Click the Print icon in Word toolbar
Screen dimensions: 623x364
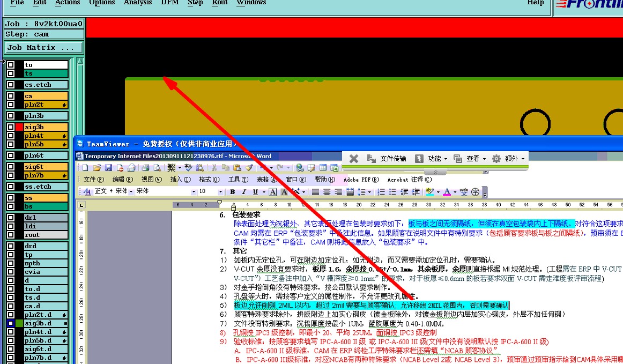pyautogui.click(x=145, y=168)
